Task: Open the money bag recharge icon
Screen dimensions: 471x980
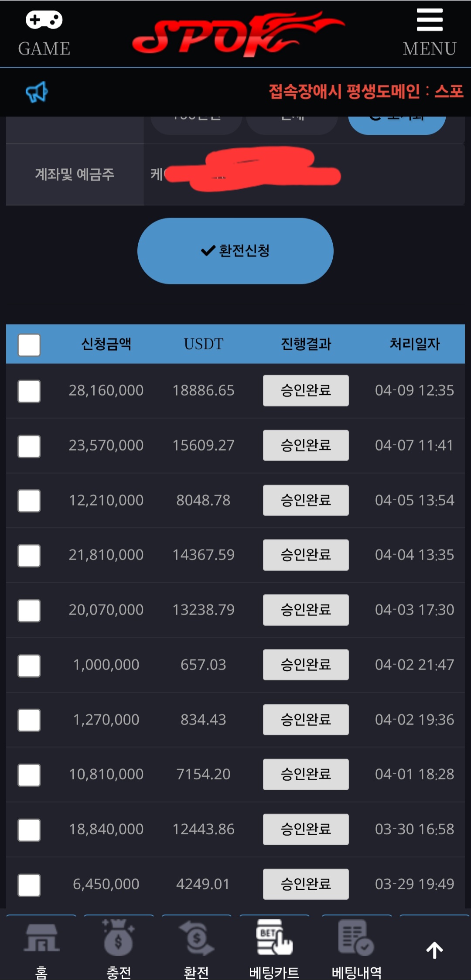Action: (x=118, y=938)
